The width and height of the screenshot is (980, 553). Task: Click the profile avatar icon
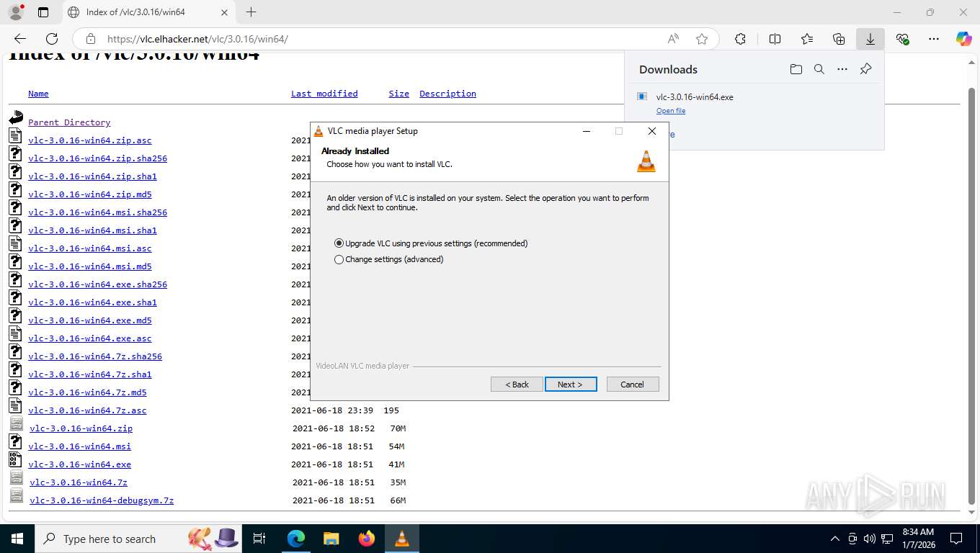[x=16, y=12]
